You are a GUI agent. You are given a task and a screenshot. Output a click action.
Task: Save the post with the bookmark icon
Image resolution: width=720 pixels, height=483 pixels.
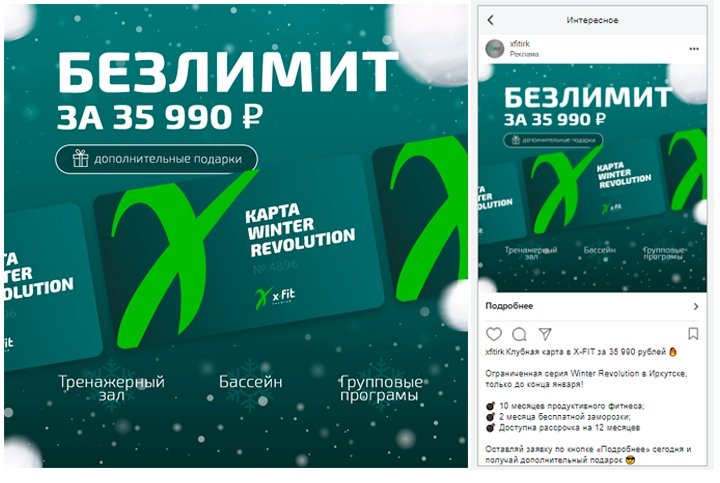click(693, 334)
